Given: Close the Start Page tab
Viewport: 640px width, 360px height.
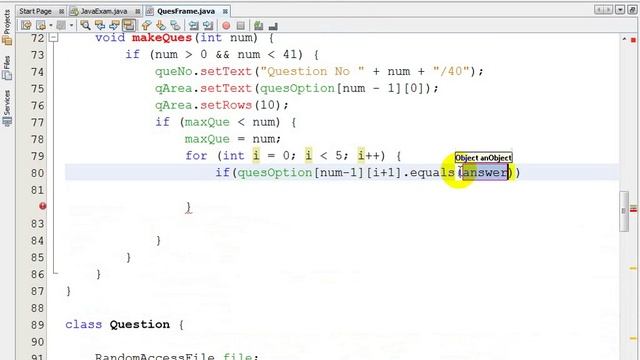Looking at the screenshot, I should point(61,11).
